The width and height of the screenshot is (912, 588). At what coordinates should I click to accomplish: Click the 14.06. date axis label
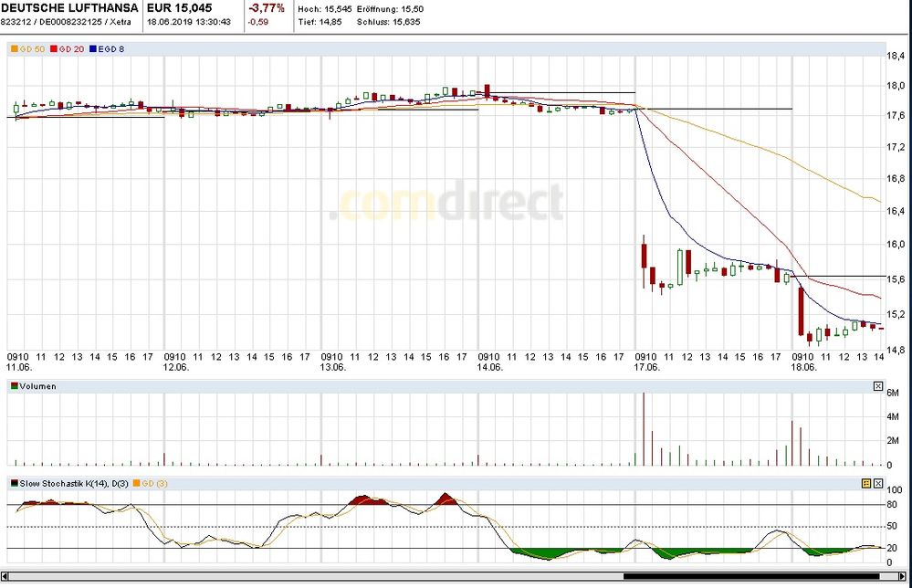tap(489, 368)
